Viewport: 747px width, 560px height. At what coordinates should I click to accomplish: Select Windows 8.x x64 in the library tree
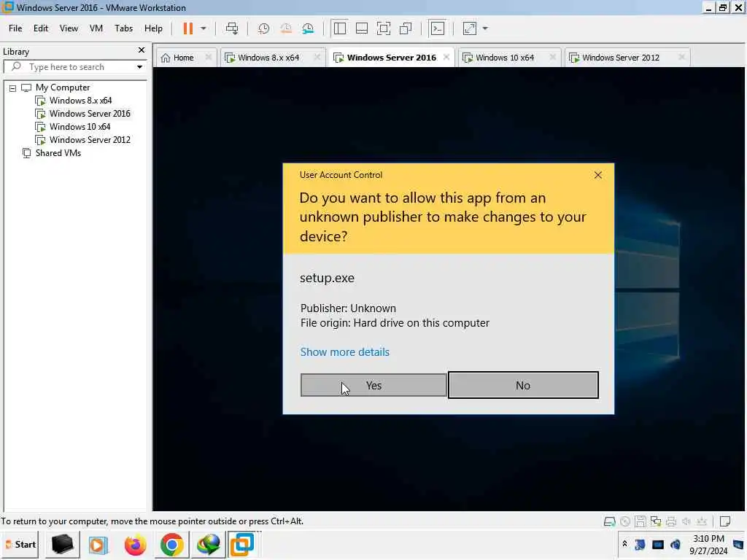pos(80,101)
